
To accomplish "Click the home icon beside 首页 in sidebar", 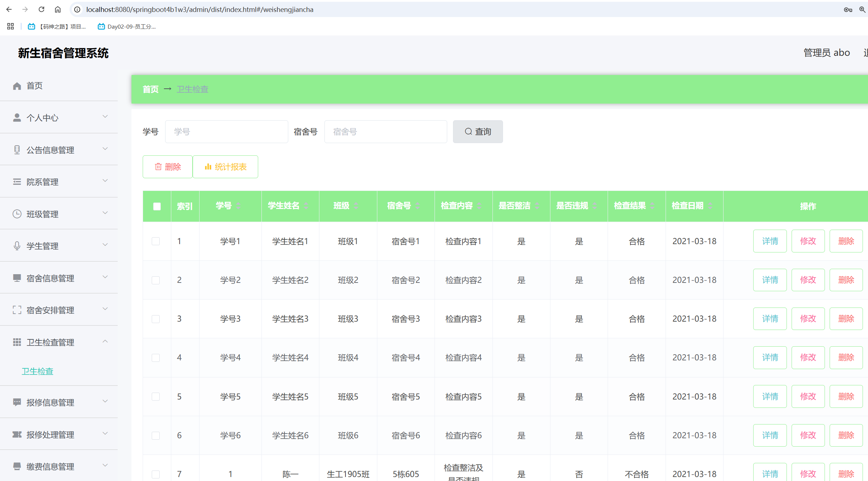I will pos(17,86).
